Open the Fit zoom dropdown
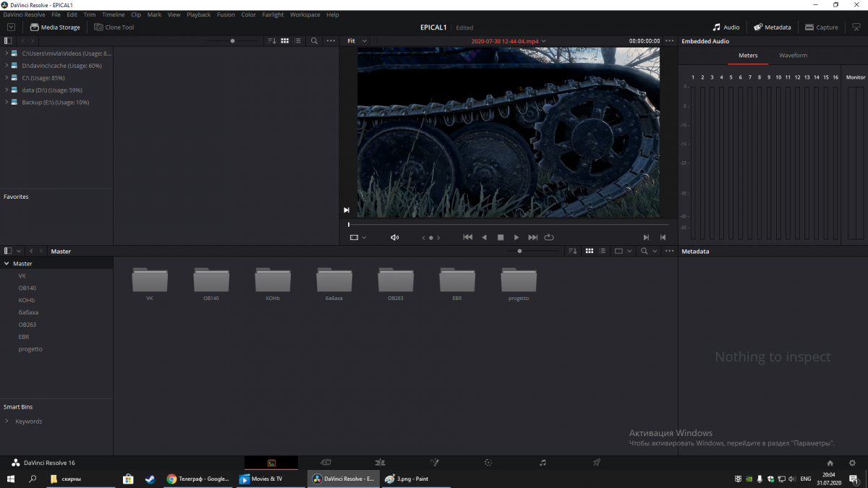The width and height of the screenshot is (868, 488). (357, 41)
